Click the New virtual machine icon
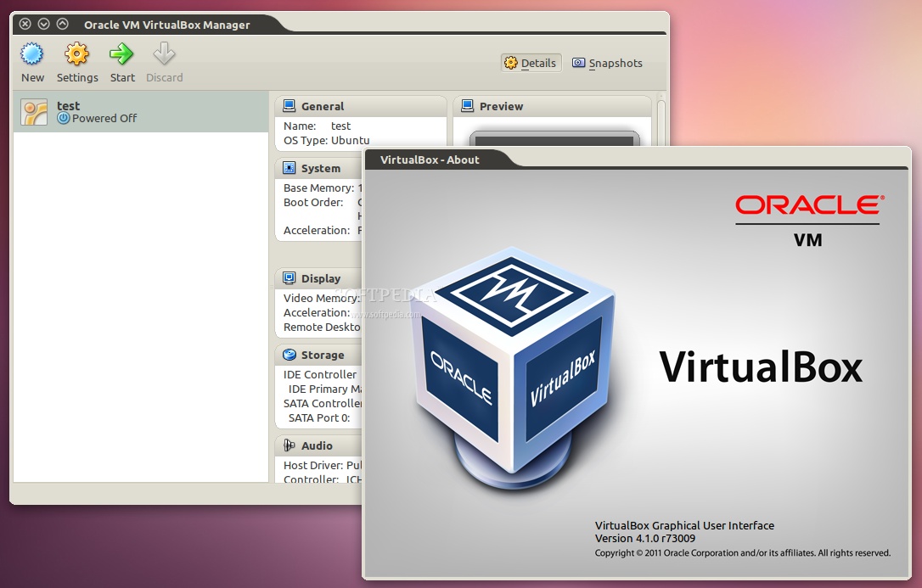Viewport: 922px width, 588px height. click(x=32, y=54)
